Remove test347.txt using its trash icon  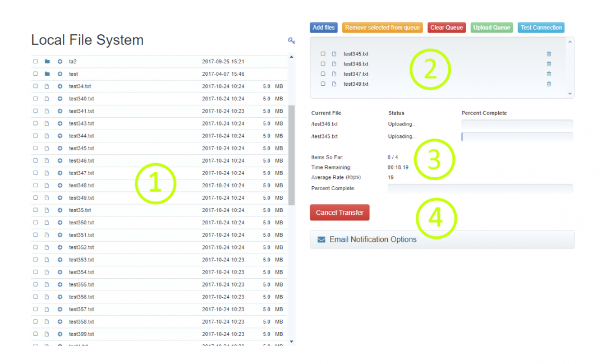549,74
